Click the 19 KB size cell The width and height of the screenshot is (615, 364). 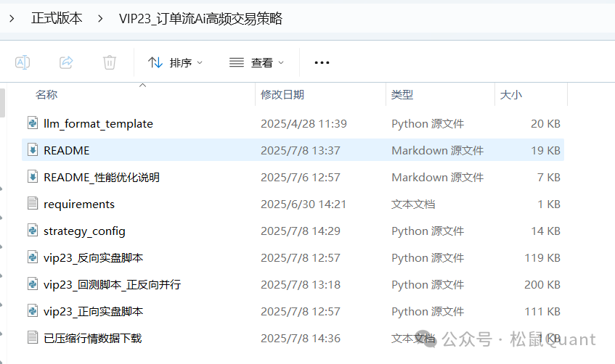[545, 151]
